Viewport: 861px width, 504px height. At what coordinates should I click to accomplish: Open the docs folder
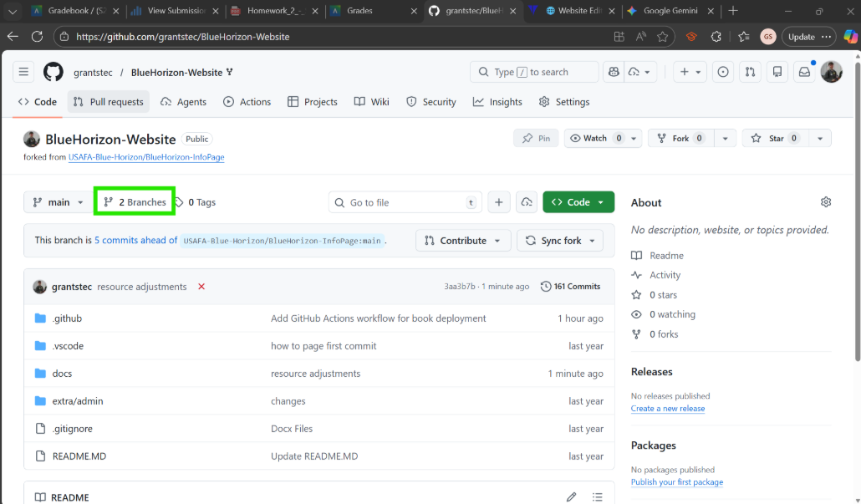pyautogui.click(x=62, y=374)
